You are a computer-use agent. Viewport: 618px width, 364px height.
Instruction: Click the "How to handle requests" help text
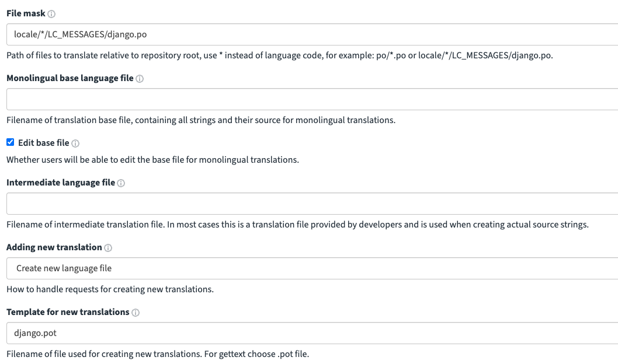[110, 289]
